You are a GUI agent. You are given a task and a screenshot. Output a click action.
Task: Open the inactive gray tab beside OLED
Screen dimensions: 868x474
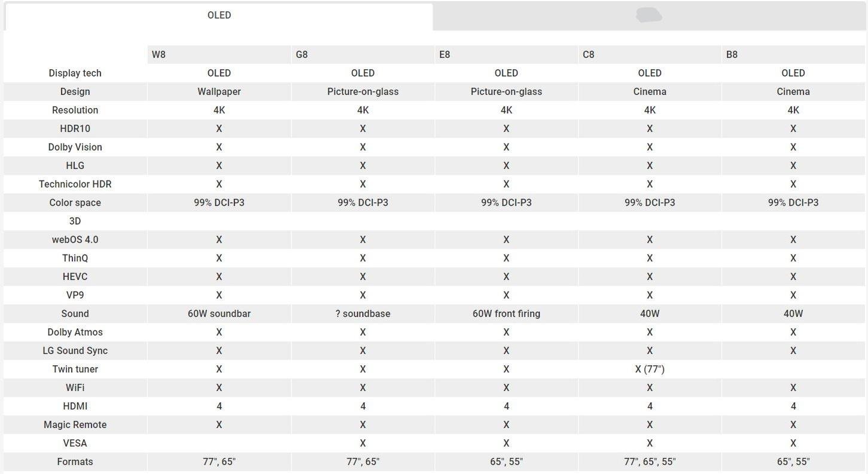coord(649,16)
